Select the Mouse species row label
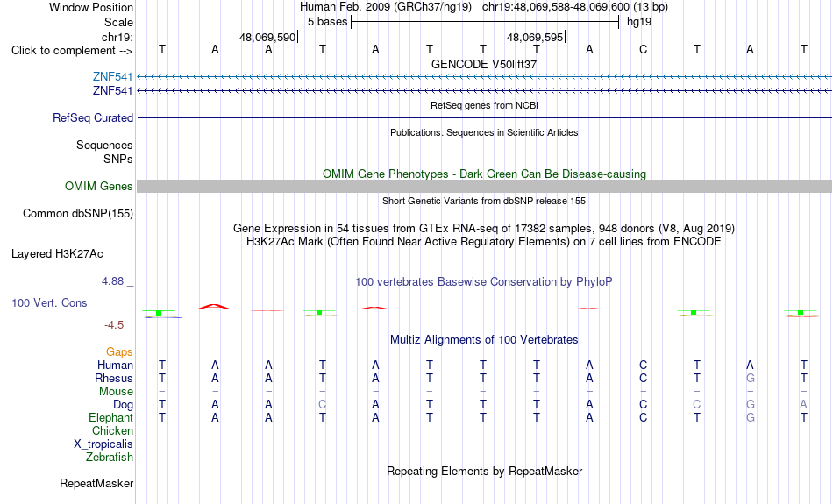This screenshot has width=833, height=504. (x=116, y=392)
